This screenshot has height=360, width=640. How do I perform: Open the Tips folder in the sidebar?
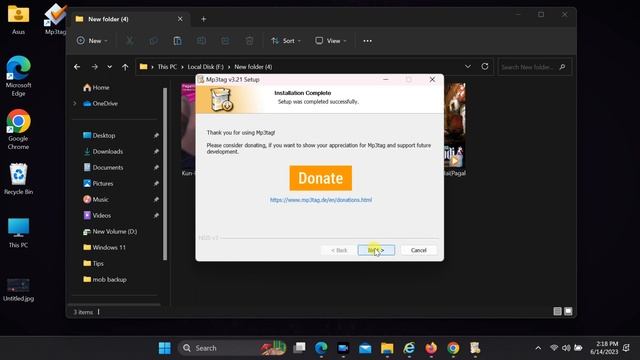click(x=93, y=263)
